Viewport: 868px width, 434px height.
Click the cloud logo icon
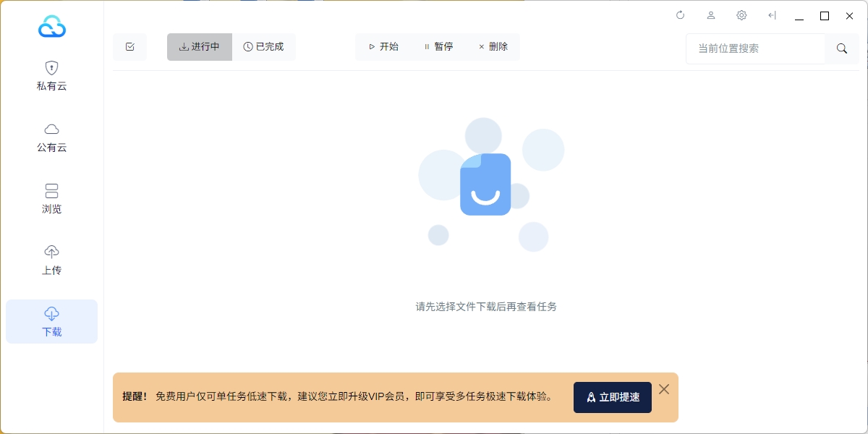52,27
